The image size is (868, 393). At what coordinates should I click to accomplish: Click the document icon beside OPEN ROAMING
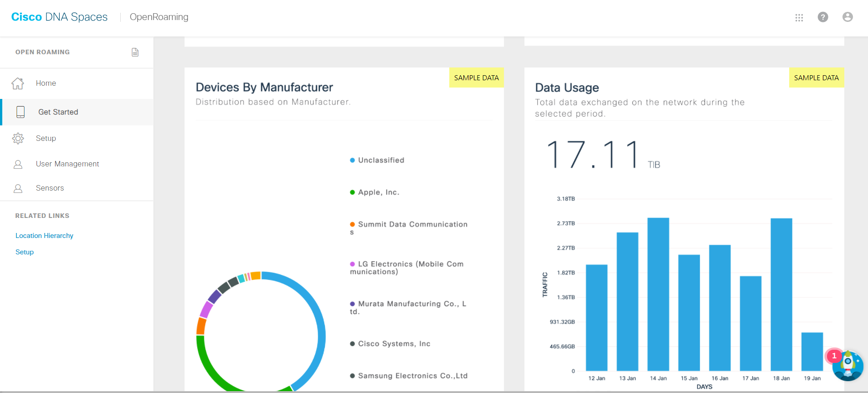135,52
